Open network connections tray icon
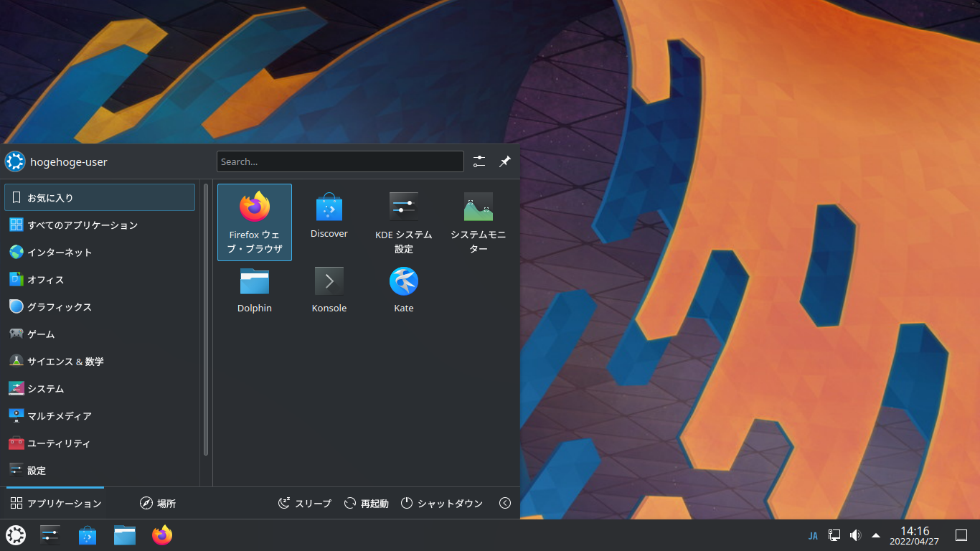Viewport: 980px width, 551px height. pyautogui.click(x=834, y=535)
